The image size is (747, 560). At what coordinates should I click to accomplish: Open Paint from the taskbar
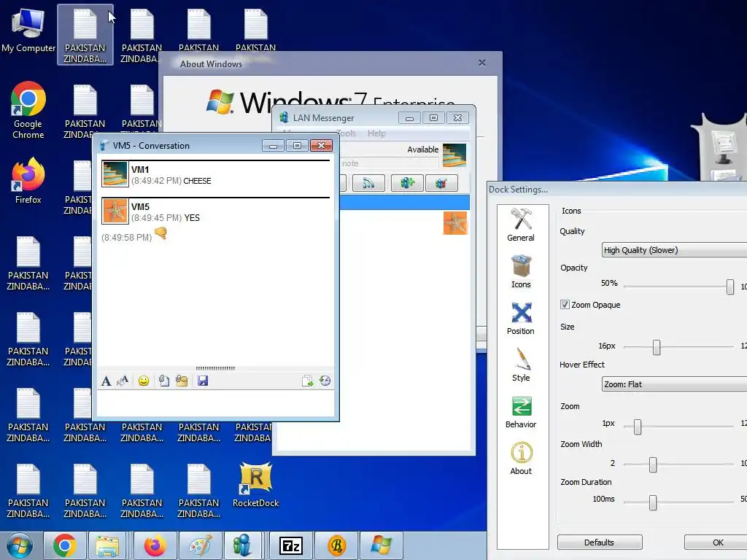[200, 545]
